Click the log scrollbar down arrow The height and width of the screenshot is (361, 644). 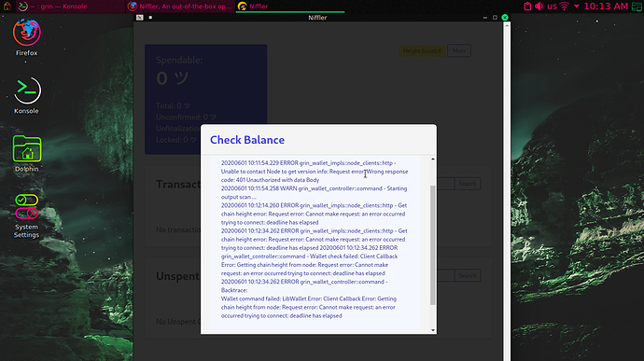(433, 330)
